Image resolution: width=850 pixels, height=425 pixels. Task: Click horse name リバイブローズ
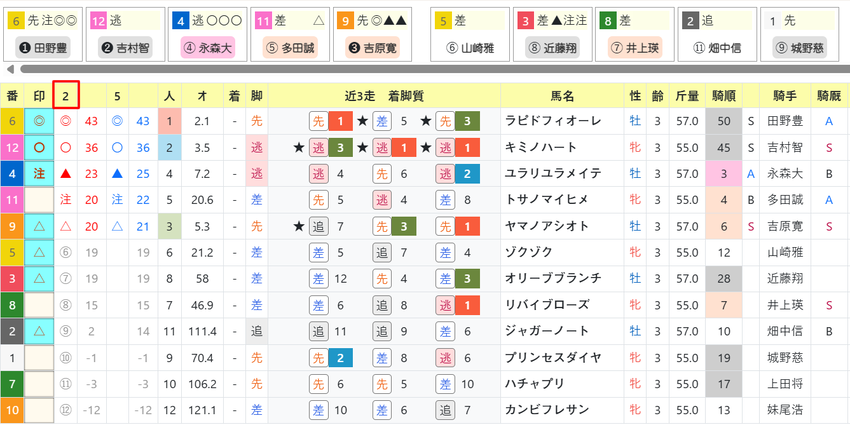[x=546, y=305]
